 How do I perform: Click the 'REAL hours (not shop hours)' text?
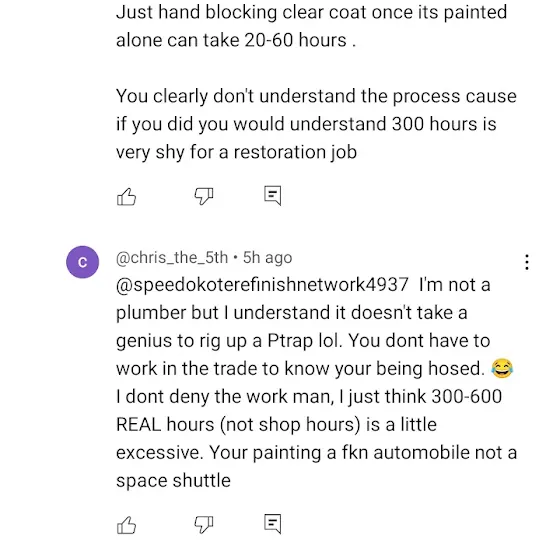[238, 425]
